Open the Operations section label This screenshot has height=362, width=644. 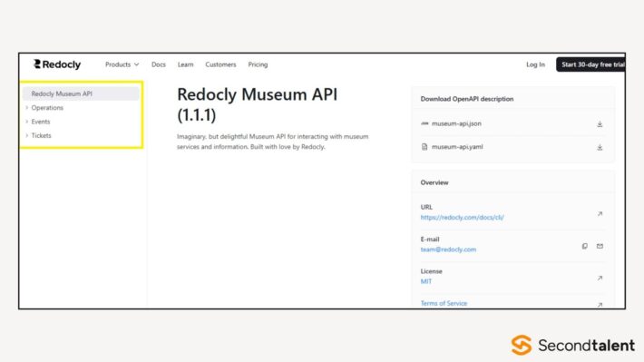(x=47, y=108)
